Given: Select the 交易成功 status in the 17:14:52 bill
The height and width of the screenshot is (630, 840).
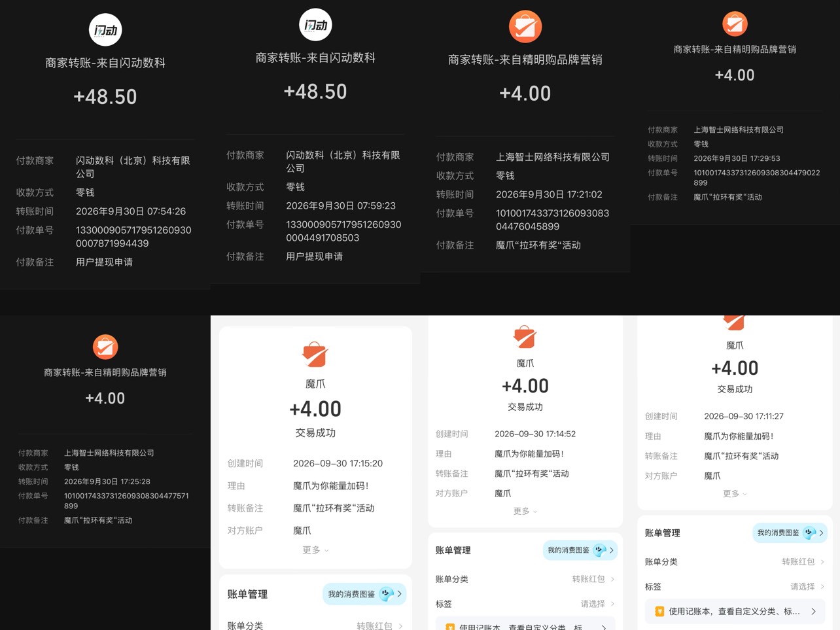Looking at the screenshot, I should point(525,407).
